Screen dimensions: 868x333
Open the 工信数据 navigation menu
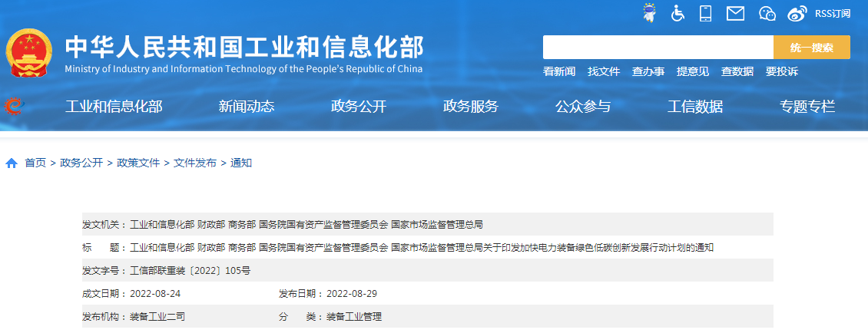pyautogui.click(x=695, y=106)
